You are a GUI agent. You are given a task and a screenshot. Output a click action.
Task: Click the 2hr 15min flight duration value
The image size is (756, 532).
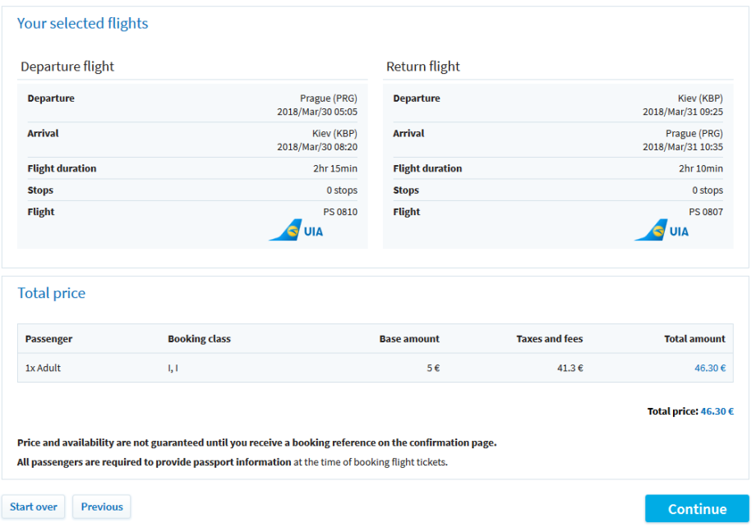[335, 168]
